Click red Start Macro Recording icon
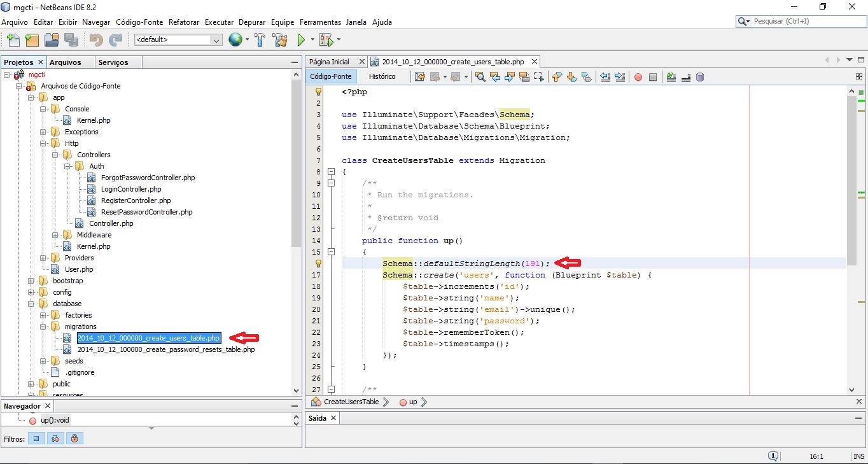Screen dimensions: 868x464 point(638,77)
